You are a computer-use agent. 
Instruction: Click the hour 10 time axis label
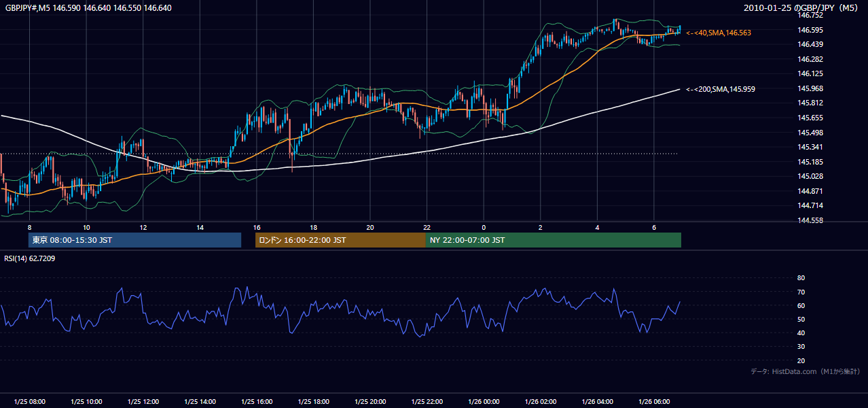coord(86,227)
